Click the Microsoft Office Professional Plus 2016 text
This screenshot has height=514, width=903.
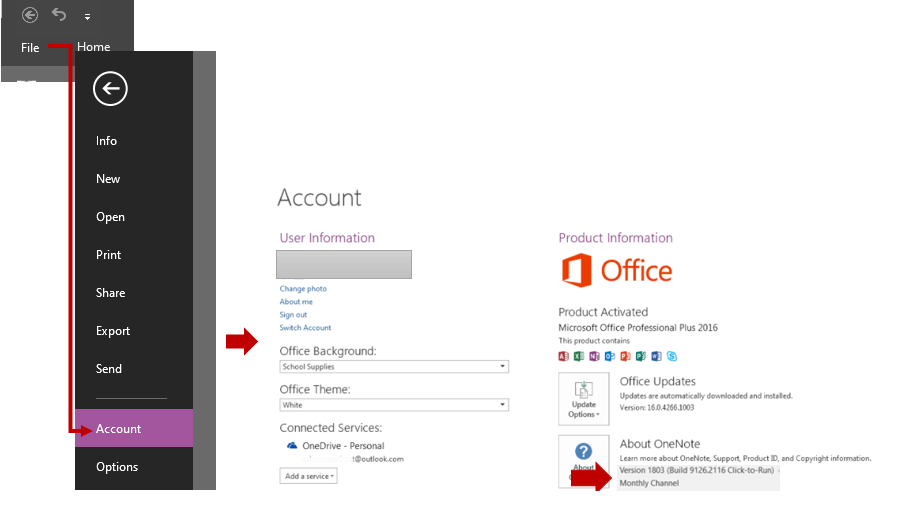pyautogui.click(x=638, y=328)
